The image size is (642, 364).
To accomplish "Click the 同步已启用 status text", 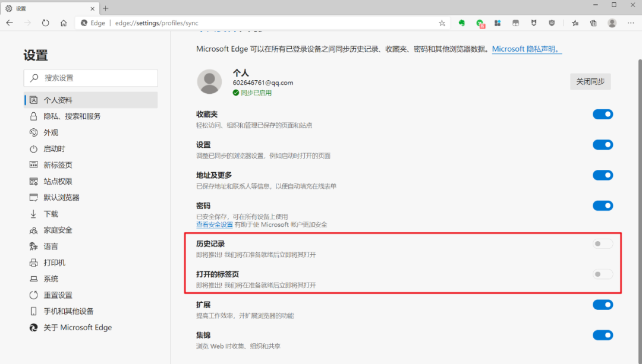I will (x=256, y=93).
